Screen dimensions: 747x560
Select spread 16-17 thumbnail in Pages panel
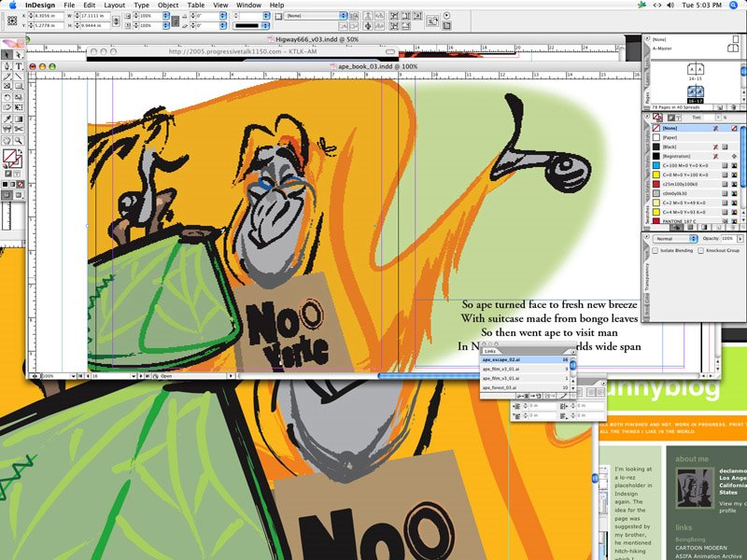click(695, 91)
